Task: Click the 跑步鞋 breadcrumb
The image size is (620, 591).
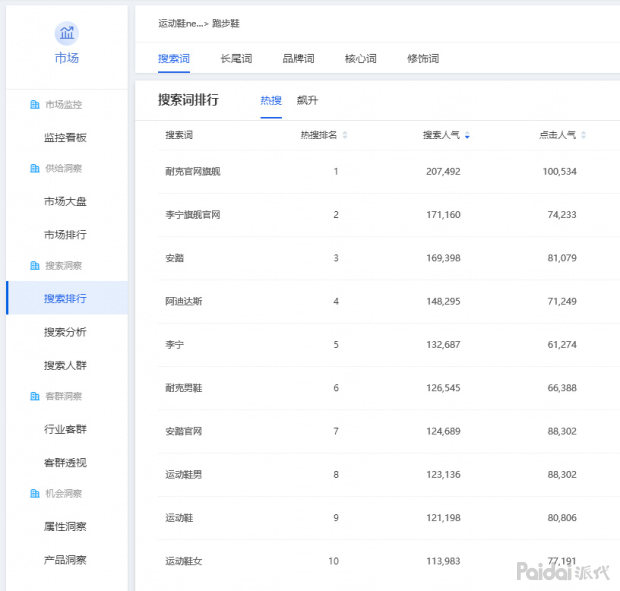Action: point(226,24)
